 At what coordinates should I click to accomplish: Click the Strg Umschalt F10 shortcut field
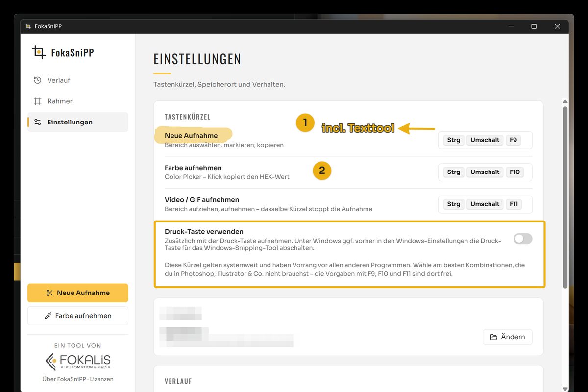(485, 172)
